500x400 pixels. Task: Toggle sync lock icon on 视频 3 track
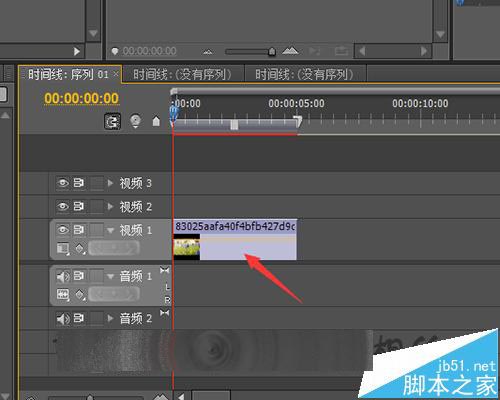(78, 183)
